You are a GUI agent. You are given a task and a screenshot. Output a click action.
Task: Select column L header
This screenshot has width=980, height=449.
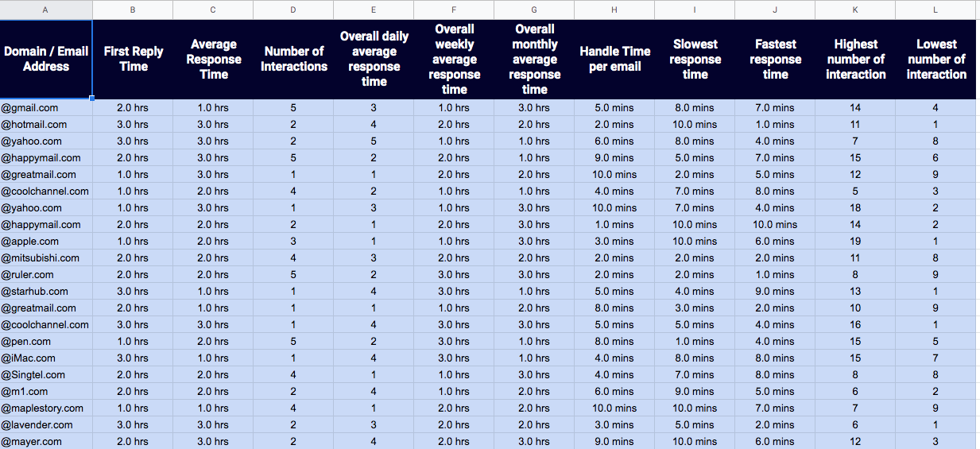(935, 10)
